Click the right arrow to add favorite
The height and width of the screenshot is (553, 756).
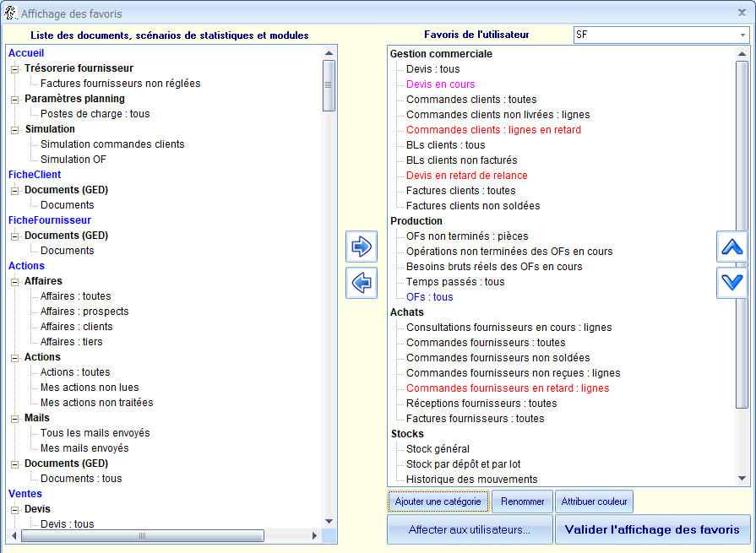point(362,247)
